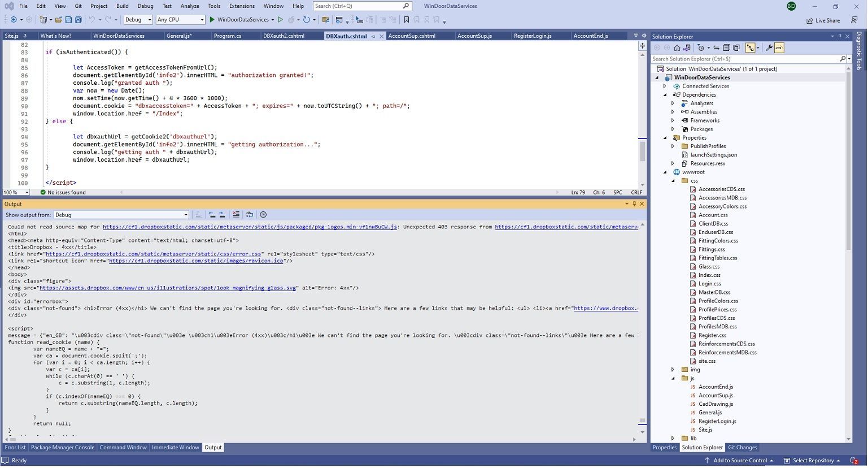The image size is (868, 468).
Task: Expand the Analyzers node
Action: click(673, 103)
